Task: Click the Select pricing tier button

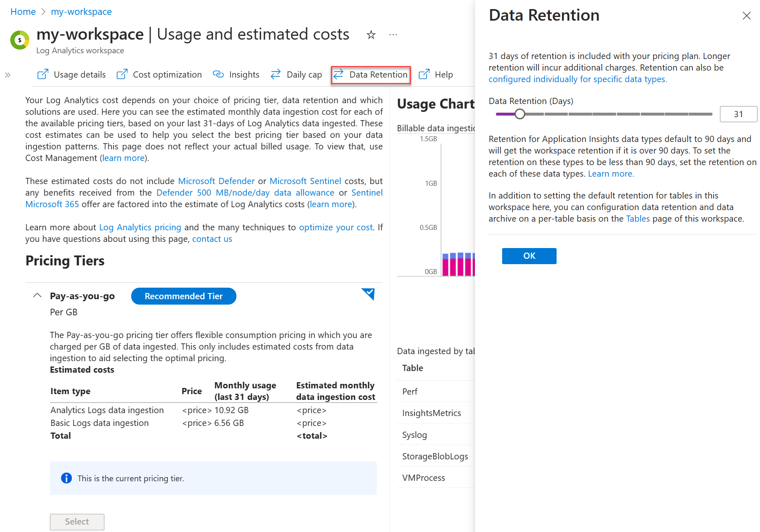Action: coord(77,522)
